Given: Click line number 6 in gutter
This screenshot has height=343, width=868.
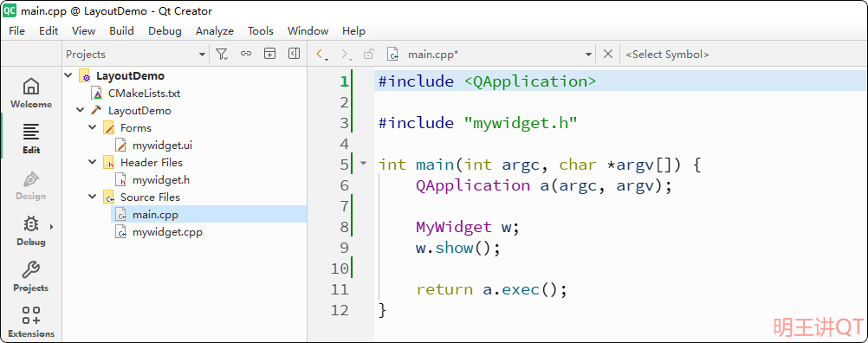Looking at the screenshot, I should [344, 185].
